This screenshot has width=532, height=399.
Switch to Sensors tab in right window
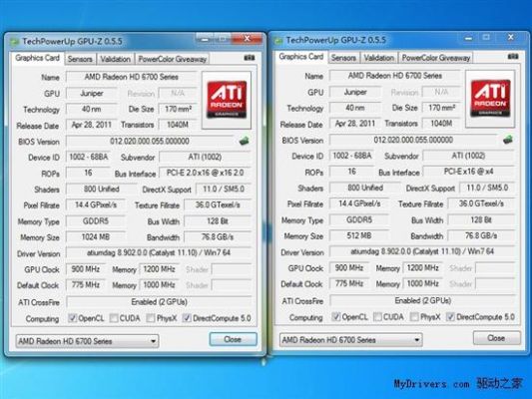point(343,58)
